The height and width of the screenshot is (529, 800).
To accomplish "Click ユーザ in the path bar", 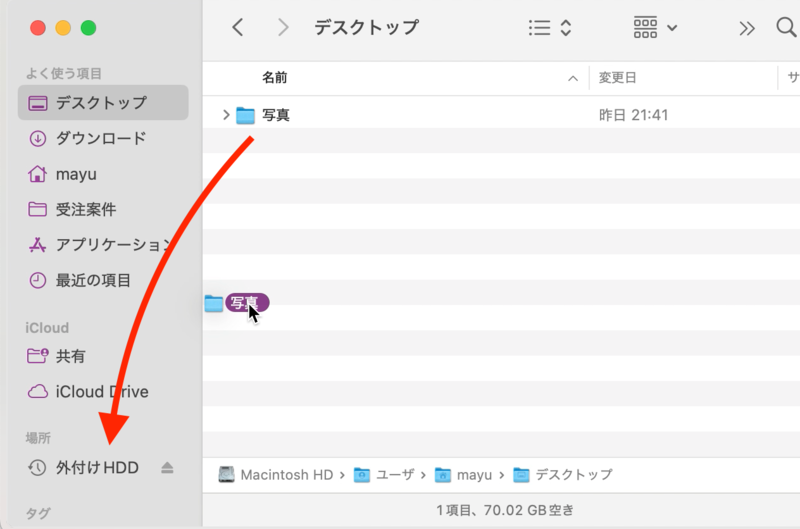I will [384, 475].
